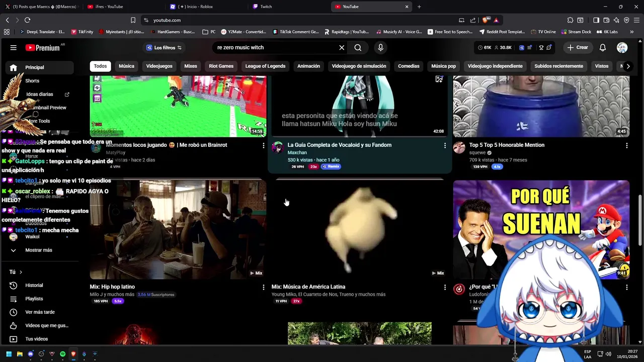Open the dancing chicken Mix thumbnail
The image size is (644, 362).
[x=359, y=230]
